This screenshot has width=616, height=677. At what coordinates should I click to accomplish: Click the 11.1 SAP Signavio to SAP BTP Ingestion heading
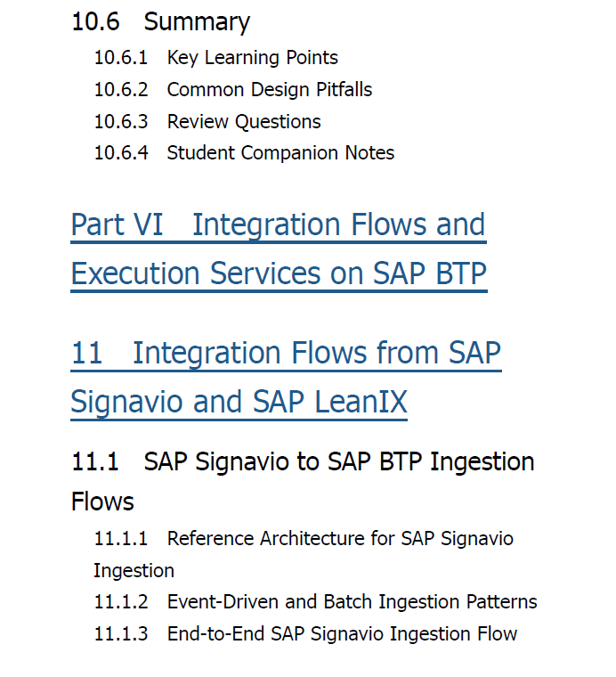click(x=303, y=481)
